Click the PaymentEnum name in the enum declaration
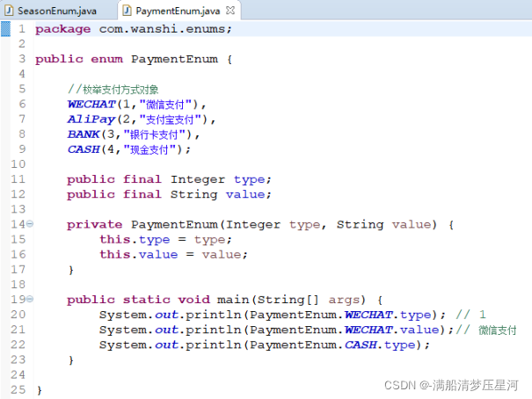 174,60
